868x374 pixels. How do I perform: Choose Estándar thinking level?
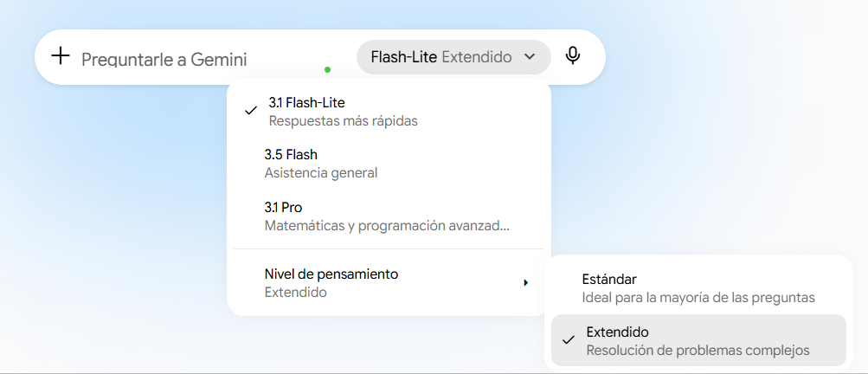tap(698, 288)
